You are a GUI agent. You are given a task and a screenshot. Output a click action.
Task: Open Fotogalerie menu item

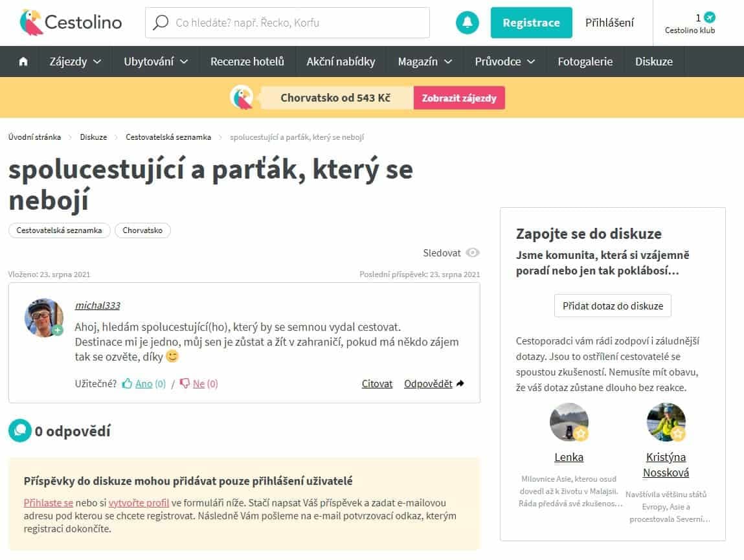[585, 62]
